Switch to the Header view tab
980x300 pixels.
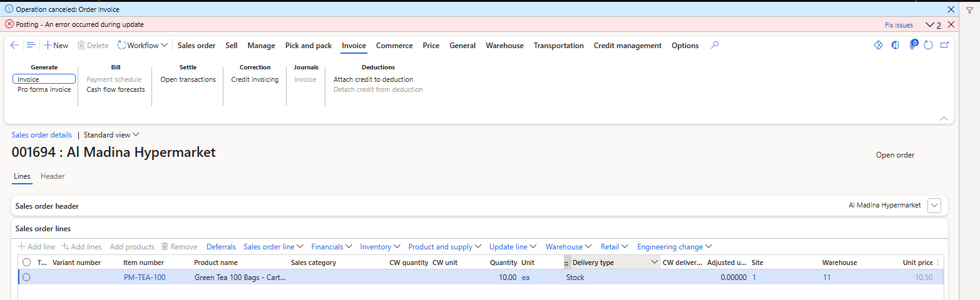click(53, 176)
